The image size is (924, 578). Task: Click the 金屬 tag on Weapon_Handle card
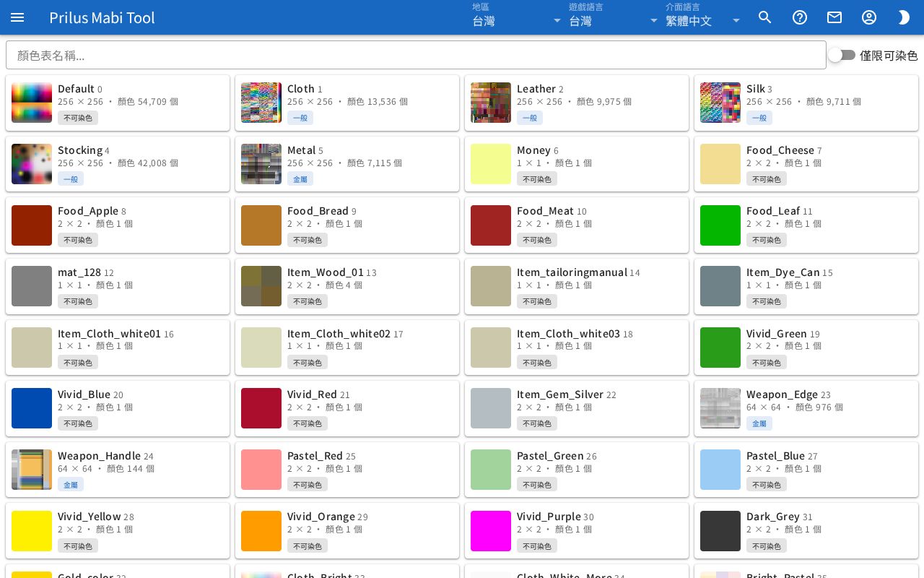71,485
